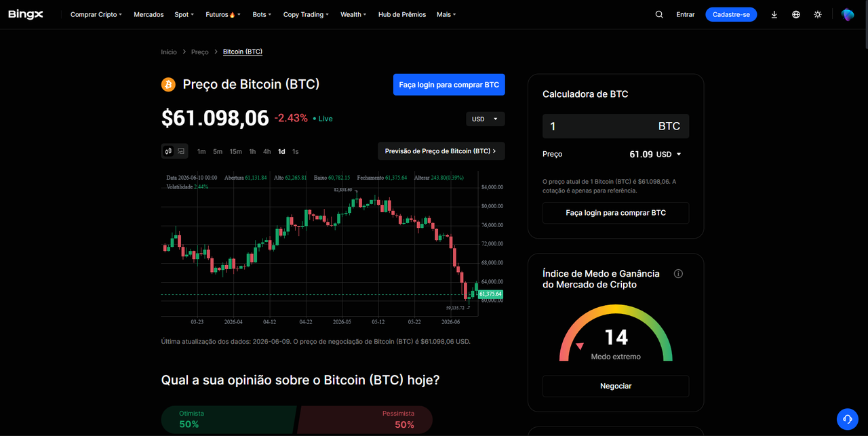Expand the Futuros menu
This screenshot has height=436, width=868.
(x=223, y=14)
